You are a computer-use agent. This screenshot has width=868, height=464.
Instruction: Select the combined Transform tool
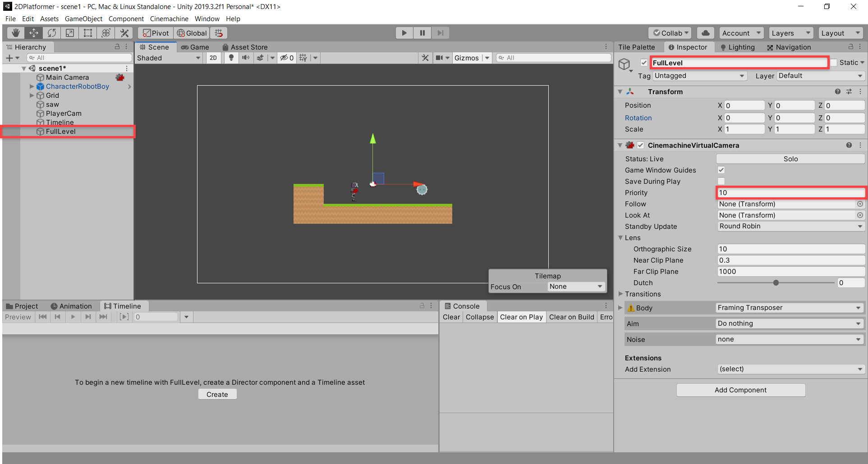click(106, 33)
